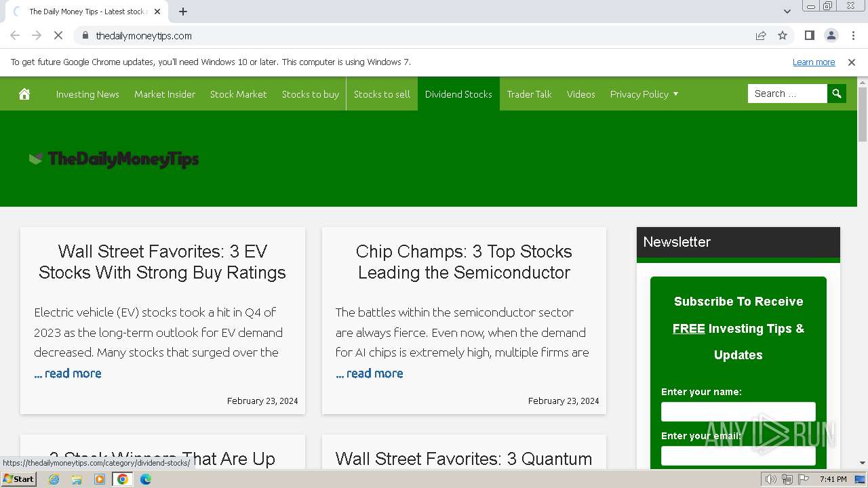Viewport: 868px width, 488px height.
Task: Click TheDailyMoneyTips site logo
Action: (x=114, y=159)
